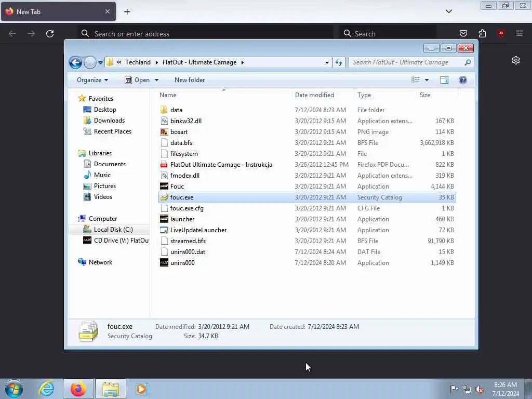
Task: Open the Windows Start button
Action: pos(14,389)
